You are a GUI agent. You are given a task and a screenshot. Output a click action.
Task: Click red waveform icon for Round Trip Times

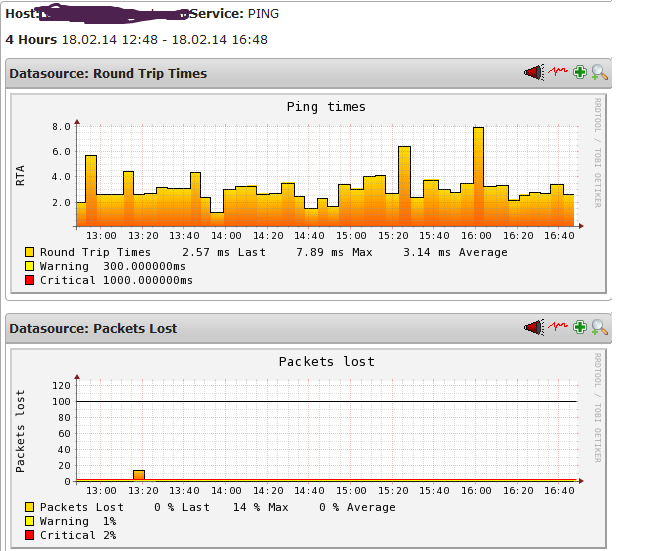click(557, 73)
